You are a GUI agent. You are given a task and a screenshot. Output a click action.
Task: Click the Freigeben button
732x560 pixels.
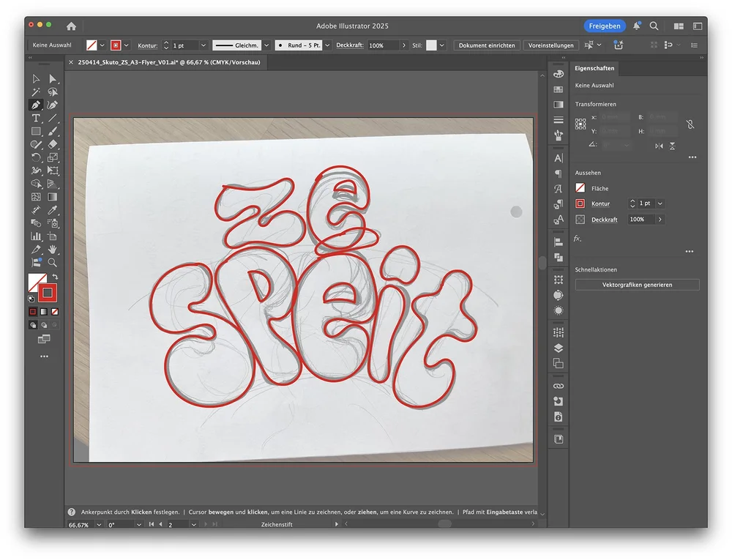click(605, 26)
